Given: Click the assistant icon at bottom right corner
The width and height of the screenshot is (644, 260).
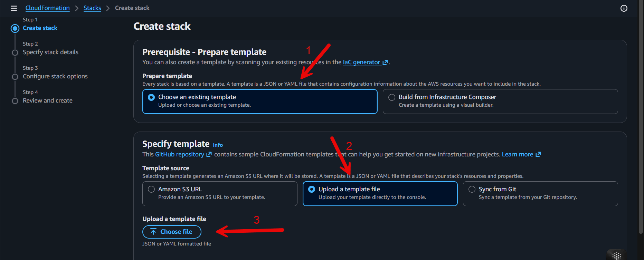Looking at the screenshot, I should (x=617, y=256).
